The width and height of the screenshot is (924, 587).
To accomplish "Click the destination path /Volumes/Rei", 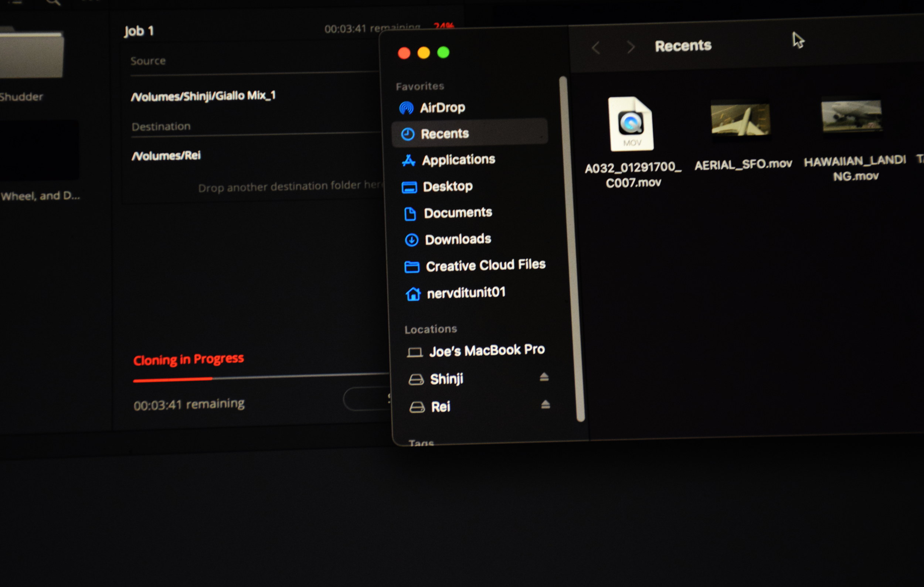I will [x=166, y=156].
